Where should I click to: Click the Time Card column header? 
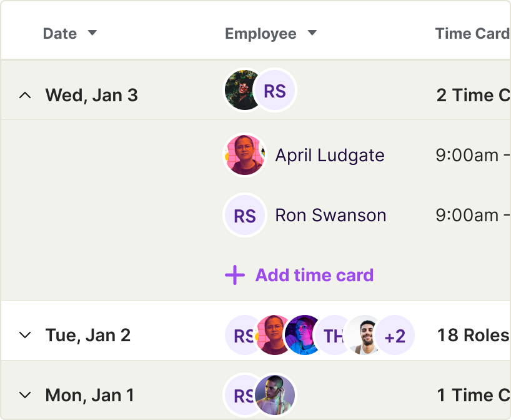coord(472,34)
